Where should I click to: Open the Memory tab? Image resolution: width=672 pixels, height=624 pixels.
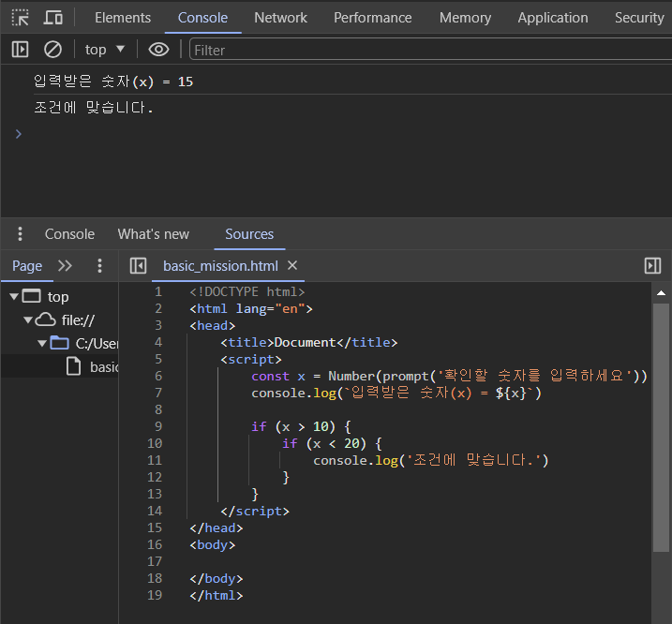click(x=465, y=18)
